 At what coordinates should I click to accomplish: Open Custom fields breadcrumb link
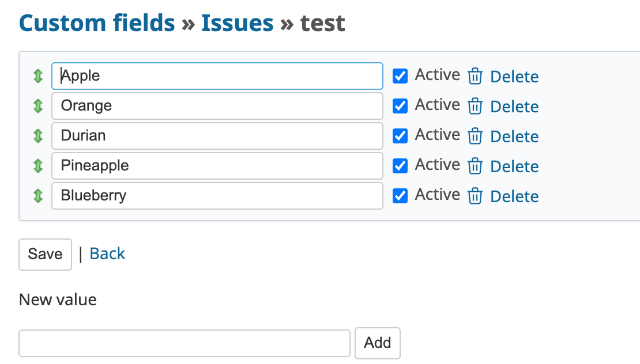pos(97,23)
